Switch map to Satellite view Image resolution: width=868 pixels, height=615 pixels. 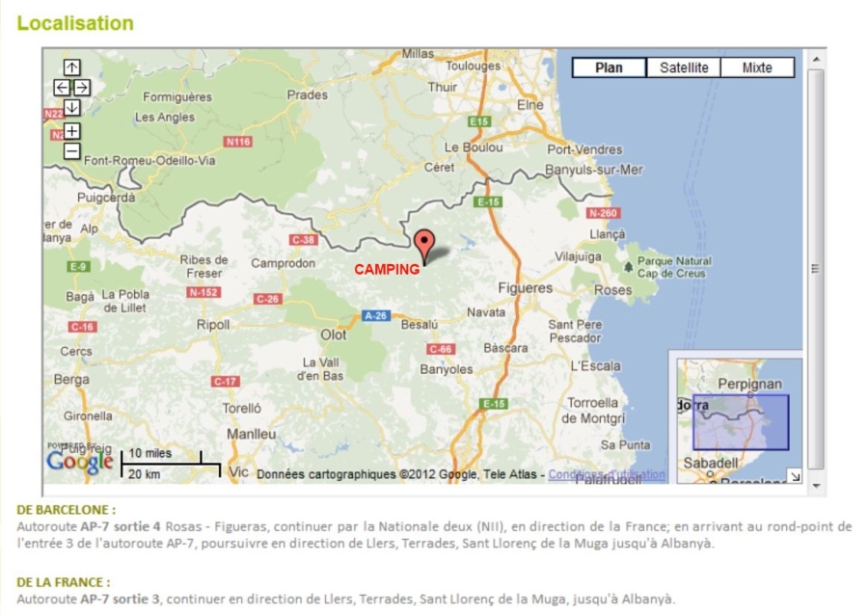pyautogui.click(x=684, y=67)
